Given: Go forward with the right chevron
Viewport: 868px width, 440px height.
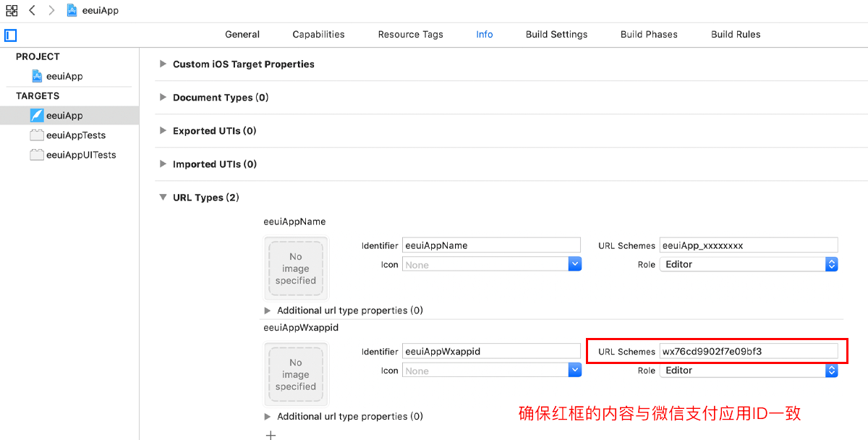Looking at the screenshot, I should click(51, 11).
